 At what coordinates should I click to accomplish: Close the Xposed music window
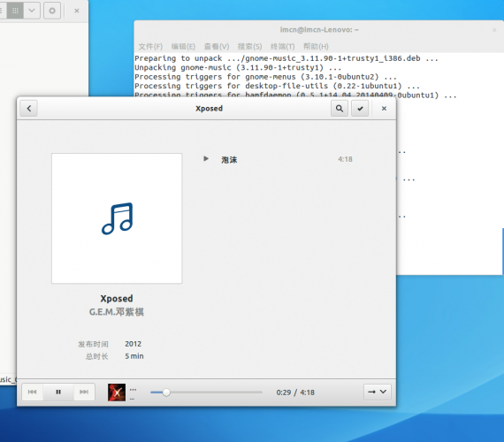click(384, 109)
